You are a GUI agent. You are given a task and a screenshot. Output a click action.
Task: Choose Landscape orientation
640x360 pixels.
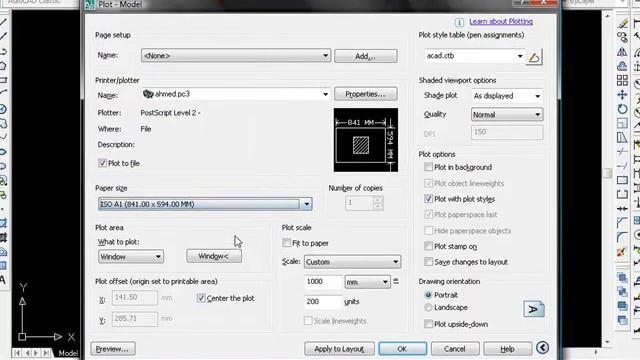click(x=428, y=307)
